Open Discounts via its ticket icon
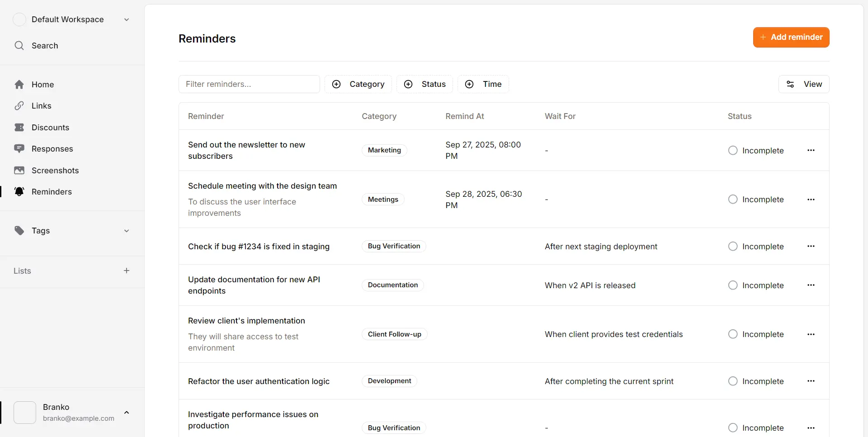 19,128
